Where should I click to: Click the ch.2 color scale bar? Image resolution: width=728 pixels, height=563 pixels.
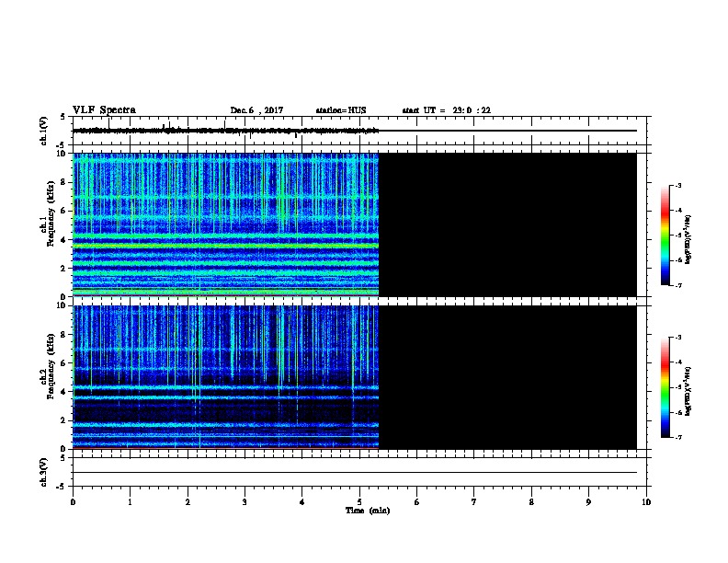(x=665, y=387)
